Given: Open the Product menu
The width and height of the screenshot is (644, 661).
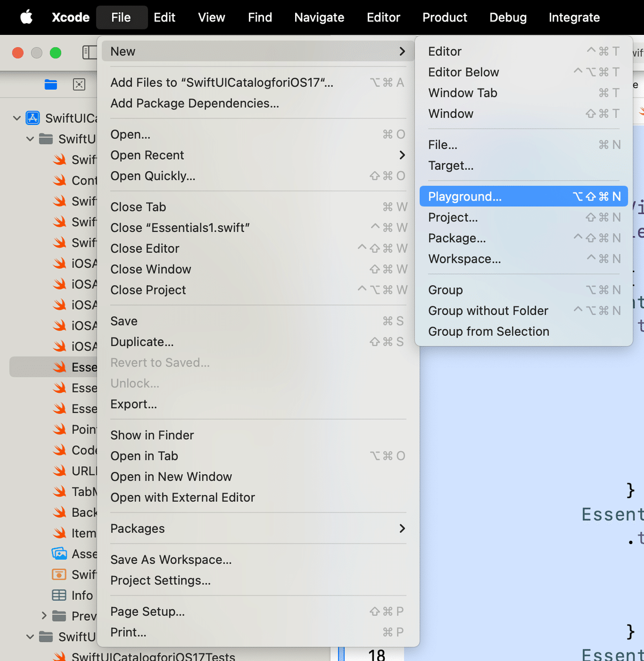Looking at the screenshot, I should tap(445, 17).
